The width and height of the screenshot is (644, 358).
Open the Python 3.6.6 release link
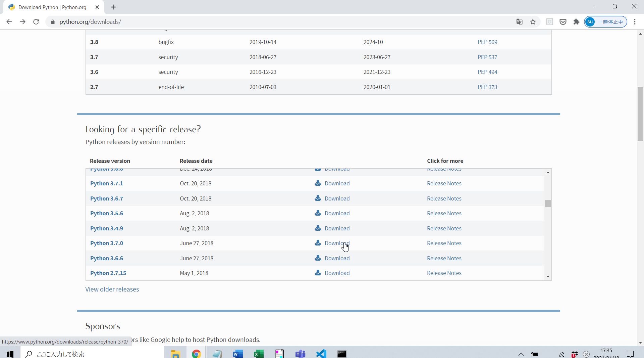[x=107, y=258]
